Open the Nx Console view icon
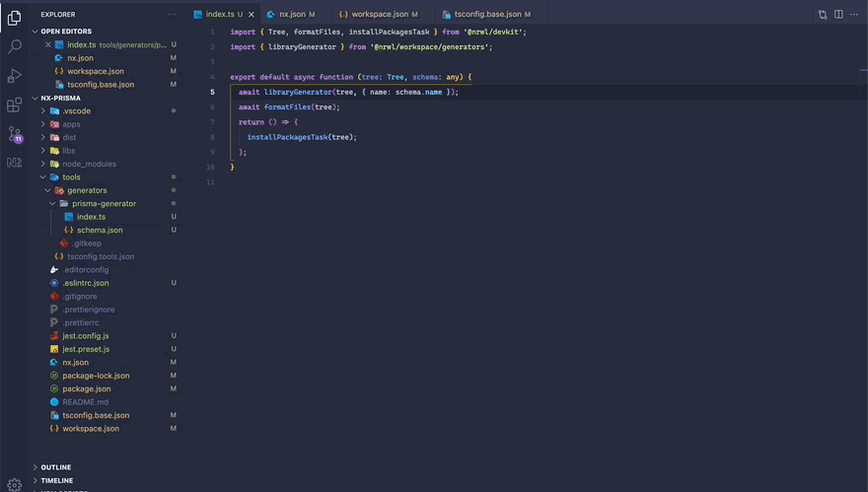Viewport: 868px width, 492px height. pos(15,162)
